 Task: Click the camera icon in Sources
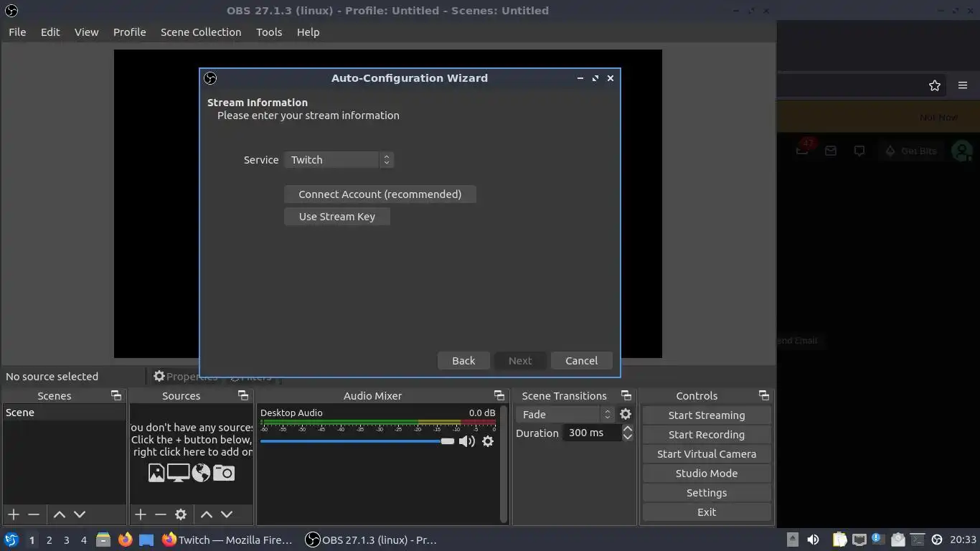(x=224, y=473)
